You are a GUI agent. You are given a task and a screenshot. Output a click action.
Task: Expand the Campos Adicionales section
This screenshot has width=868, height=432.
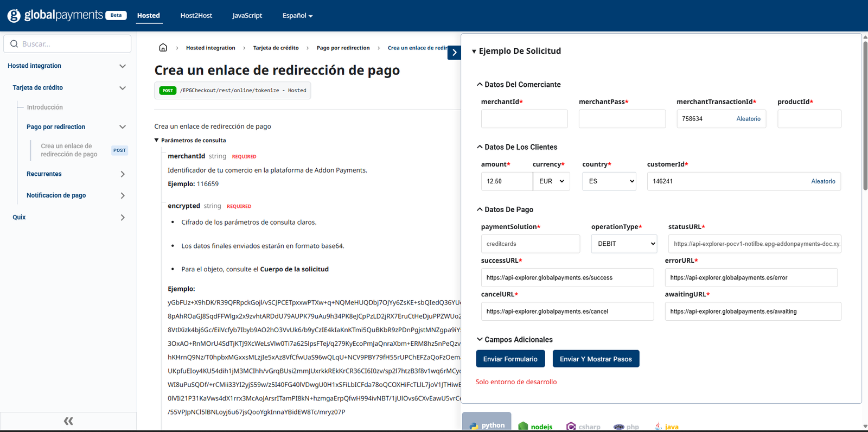(514, 340)
